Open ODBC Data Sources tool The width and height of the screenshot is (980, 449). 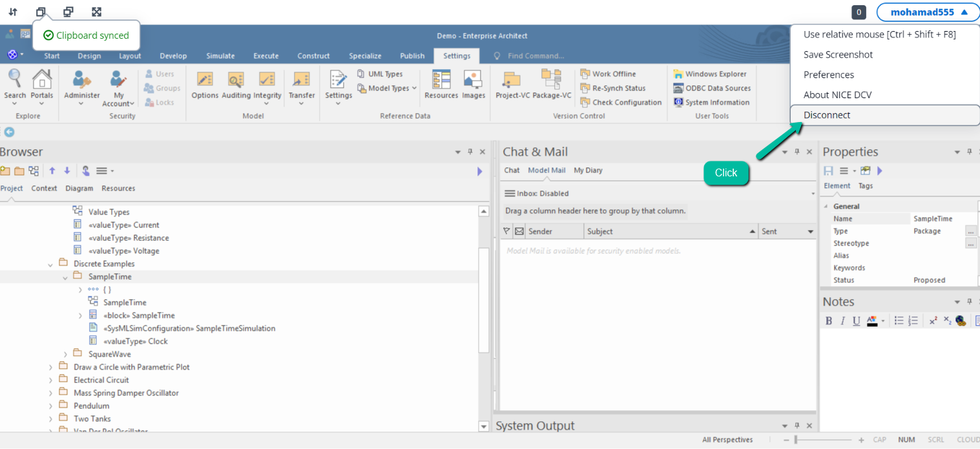click(711, 88)
